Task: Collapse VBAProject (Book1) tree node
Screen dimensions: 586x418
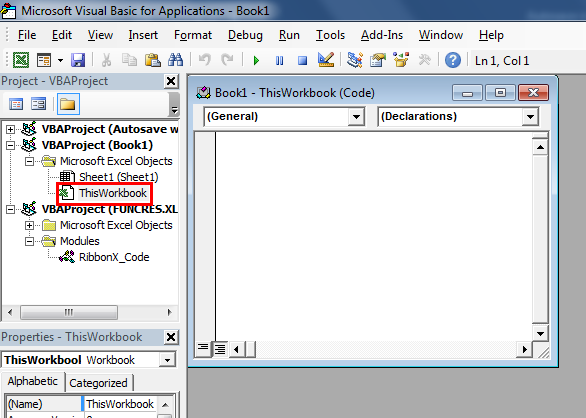Action: 10,145
